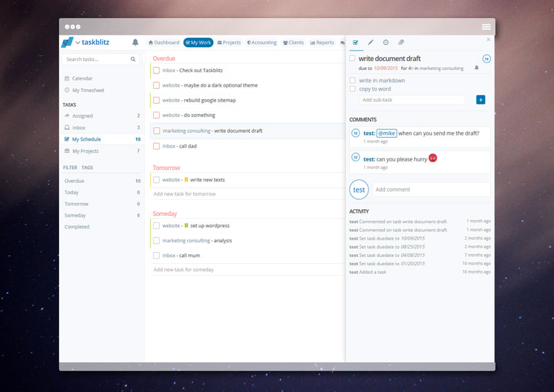554x392 pixels.
Task: Check off 'rebuild google sitemap' task
Action: (x=157, y=100)
